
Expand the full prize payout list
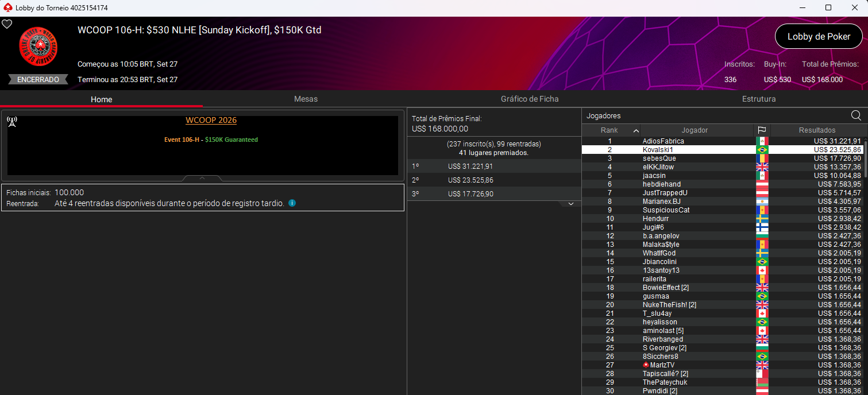pos(570,204)
